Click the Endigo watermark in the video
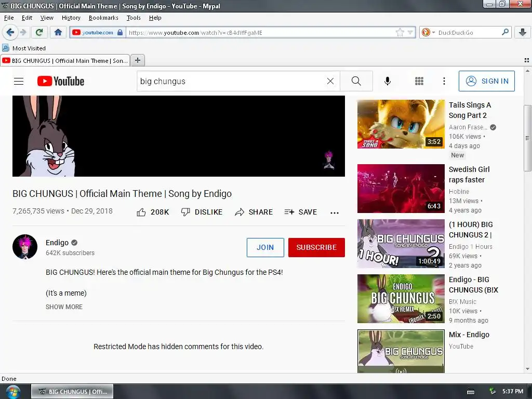This screenshot has height=399, width=532. click(328, 160)
